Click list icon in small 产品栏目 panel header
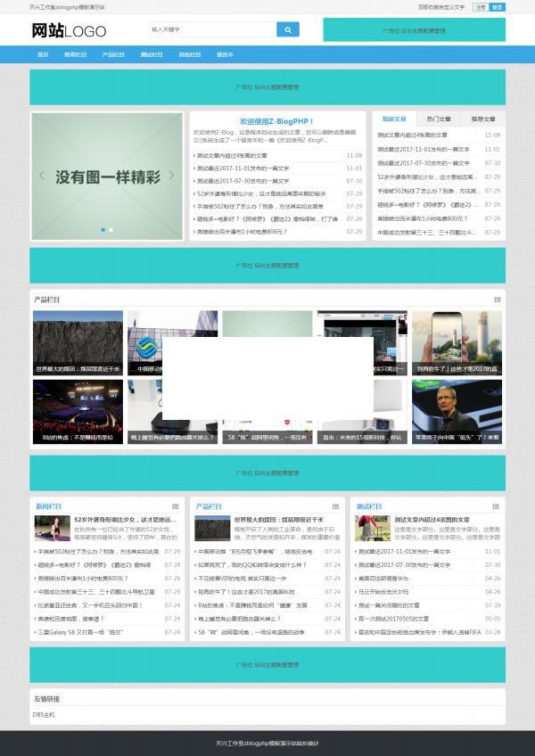This screenshot has width=535, height=756. (335, 506)
